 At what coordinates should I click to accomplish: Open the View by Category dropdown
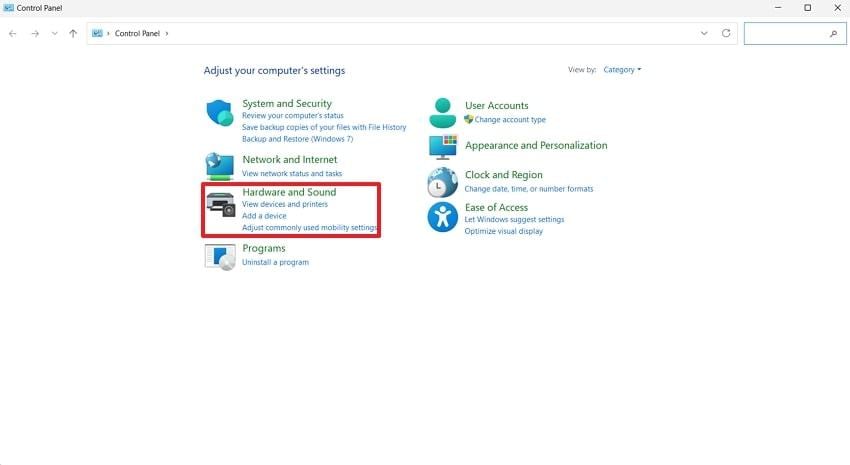(622, 69)
